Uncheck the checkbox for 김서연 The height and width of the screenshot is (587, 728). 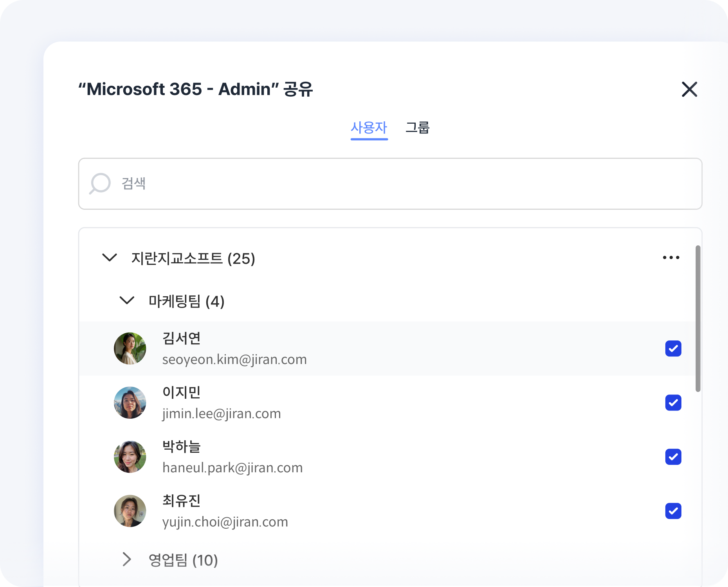pyautogui.click(x=673, y=349)
